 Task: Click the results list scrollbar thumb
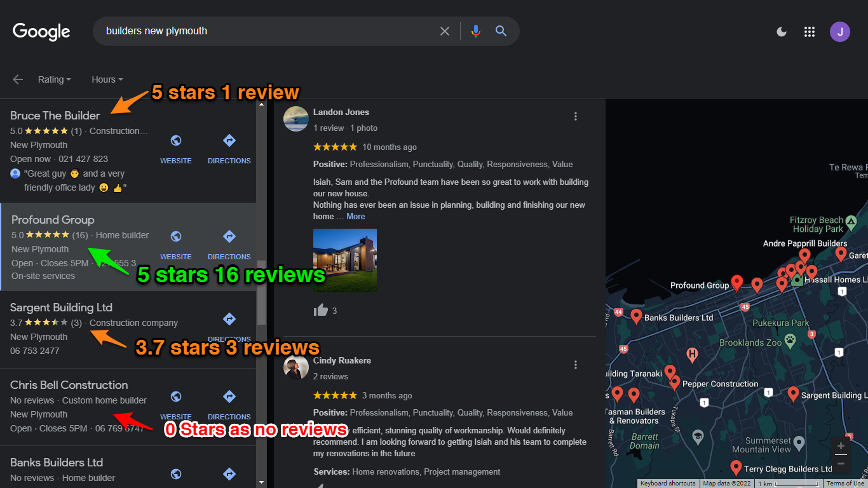pos(261,292)
